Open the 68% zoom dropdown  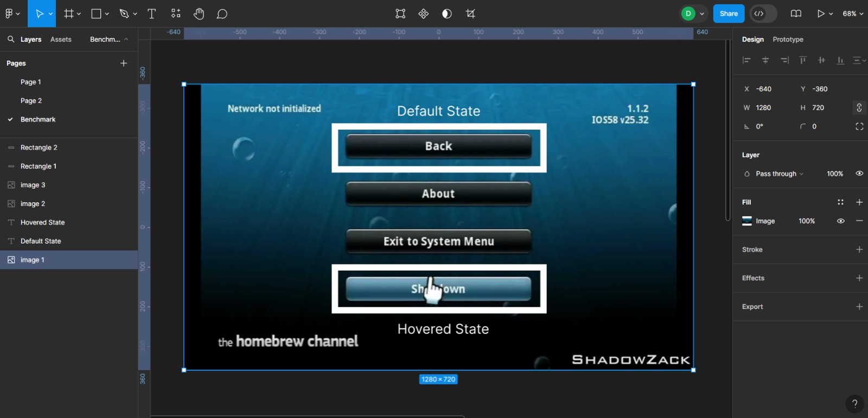[x=853, y=14]
